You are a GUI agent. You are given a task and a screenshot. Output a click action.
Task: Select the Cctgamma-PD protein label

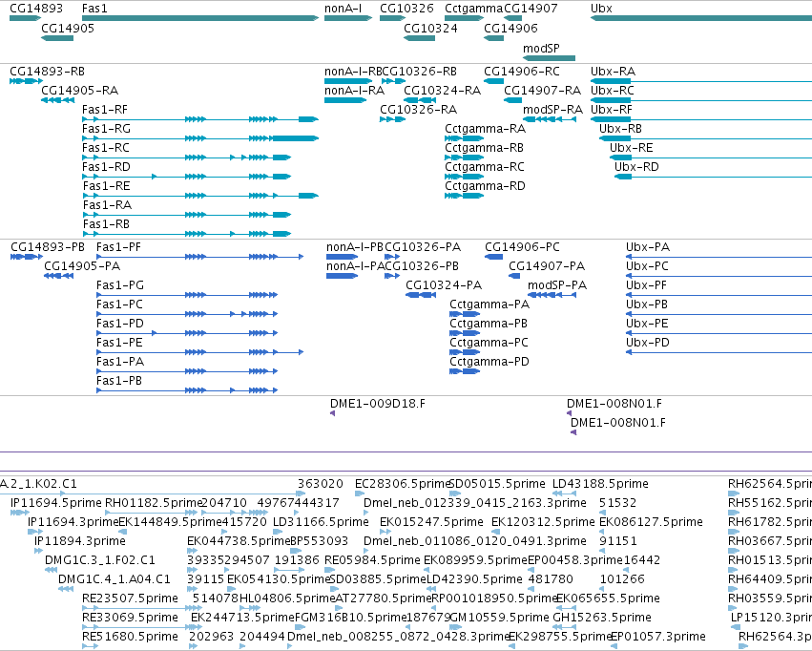click(x=489, y=362)
